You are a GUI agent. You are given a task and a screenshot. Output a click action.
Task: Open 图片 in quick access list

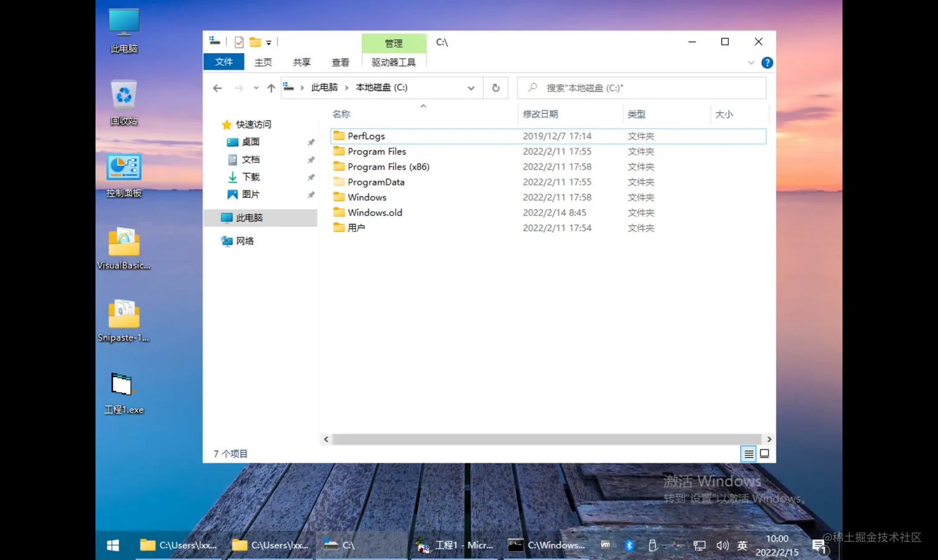coord(251,194)
